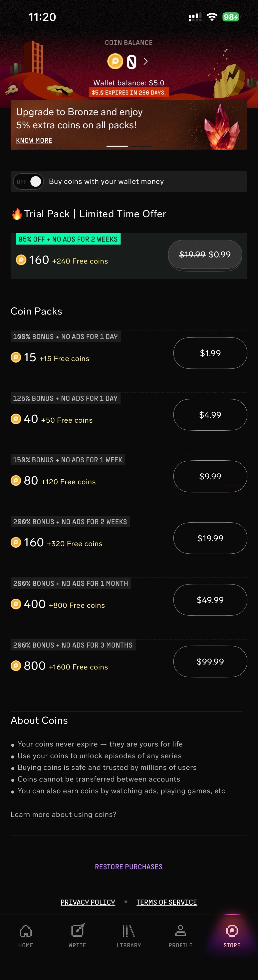Buy the trial pack for $0.99
The image size is (258, 980).
tap(205, 255)
